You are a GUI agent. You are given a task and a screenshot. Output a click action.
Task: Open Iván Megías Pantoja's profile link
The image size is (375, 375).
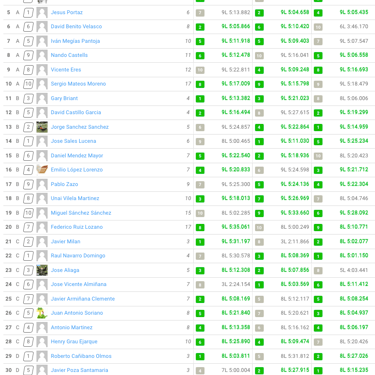pyautogui.click(x=75, y=41)
